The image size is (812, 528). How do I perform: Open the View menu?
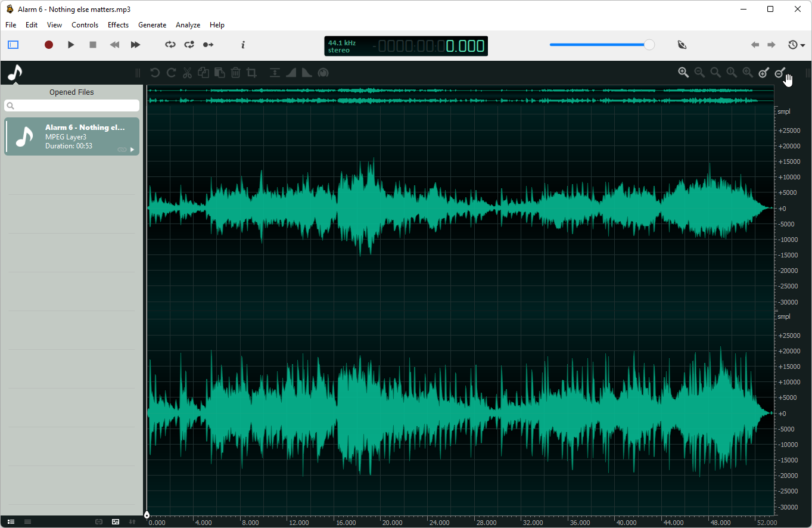click(54, 25)
